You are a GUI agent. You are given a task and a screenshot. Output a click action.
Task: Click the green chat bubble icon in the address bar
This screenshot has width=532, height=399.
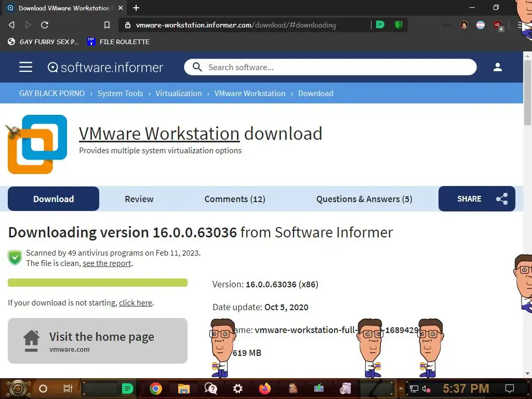pos(380,24)
